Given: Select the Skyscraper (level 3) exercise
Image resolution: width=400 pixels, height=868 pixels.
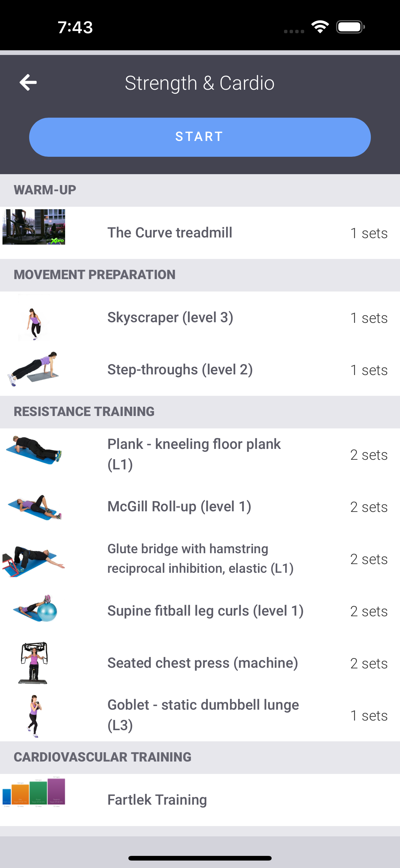Looking at the screenshot, I should [x=200, y=317].
